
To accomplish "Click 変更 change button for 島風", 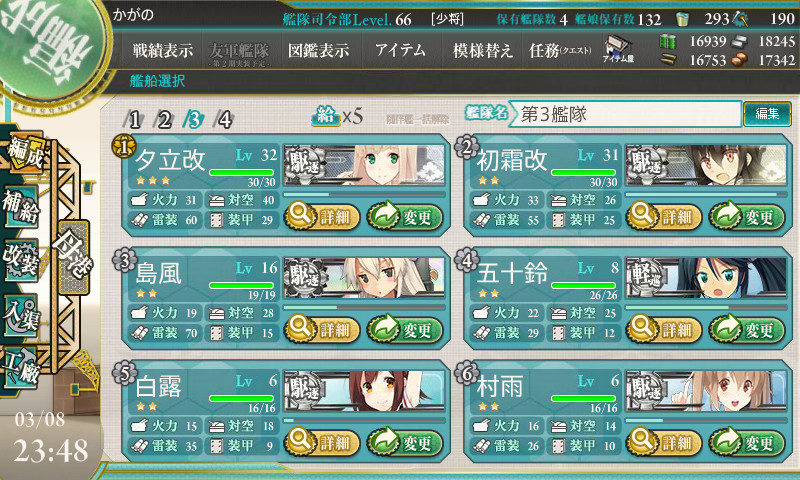I will click(x=405, y=330).
